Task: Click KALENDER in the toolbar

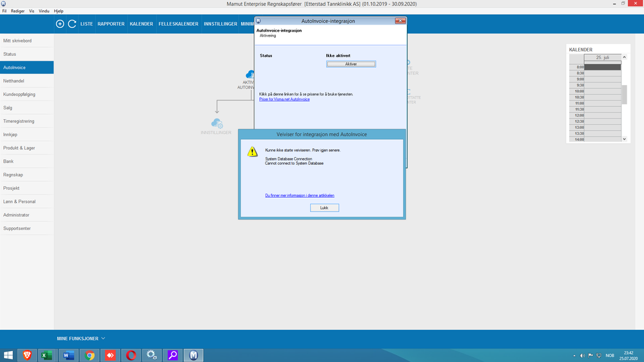Action: coord(141,24)
